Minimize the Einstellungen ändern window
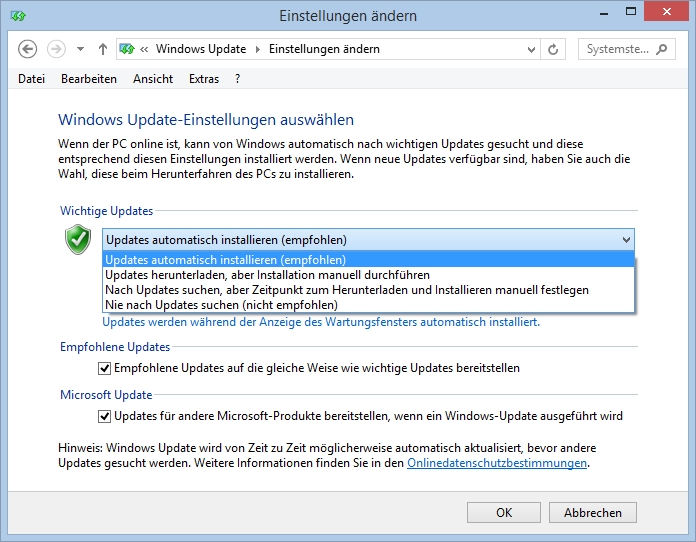This screenshot has height=542, width=696. [x=604, y=13]
